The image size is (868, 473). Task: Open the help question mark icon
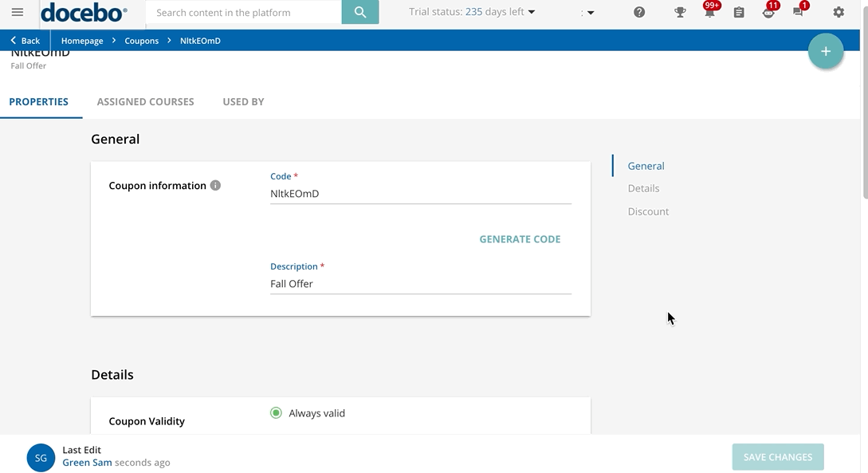pos(639,13)
